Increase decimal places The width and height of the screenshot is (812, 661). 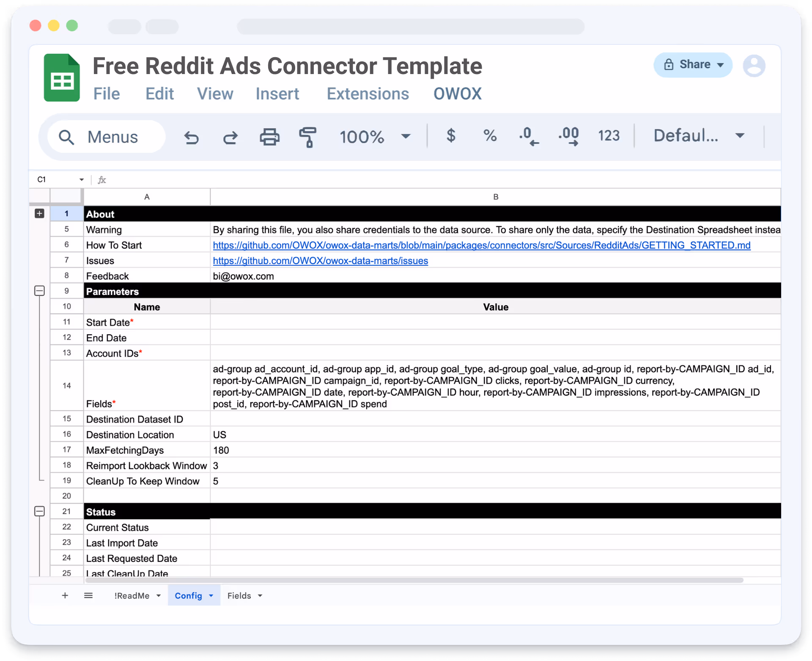[x=568, y=136]
